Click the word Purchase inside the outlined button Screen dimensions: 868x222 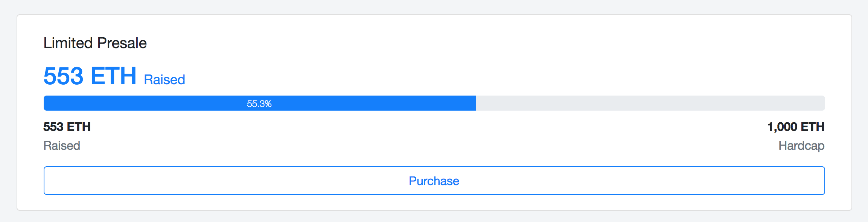(434, 181)
